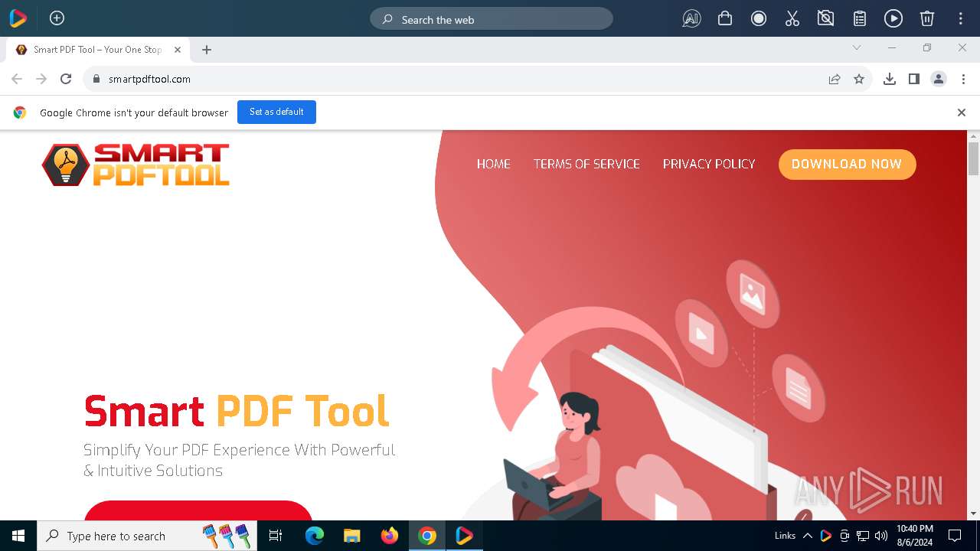This screenshot has height=551, width=980.
Task: Open the Chrome downloads icon
Action: coord(890,79)
